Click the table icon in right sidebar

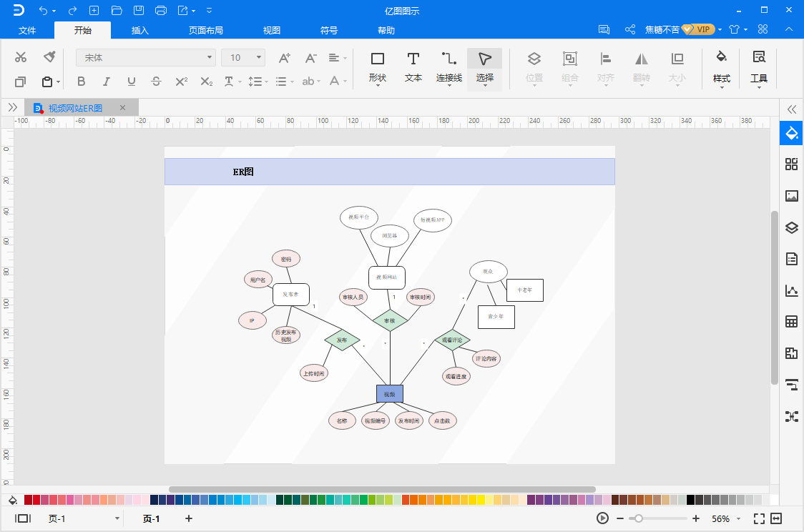(791, 322)
